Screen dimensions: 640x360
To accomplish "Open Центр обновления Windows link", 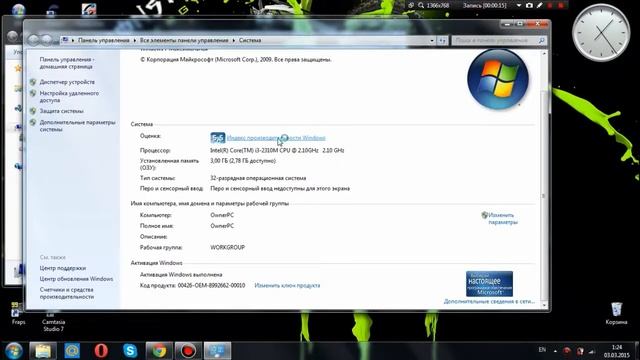I will click(x=76, y=279).
